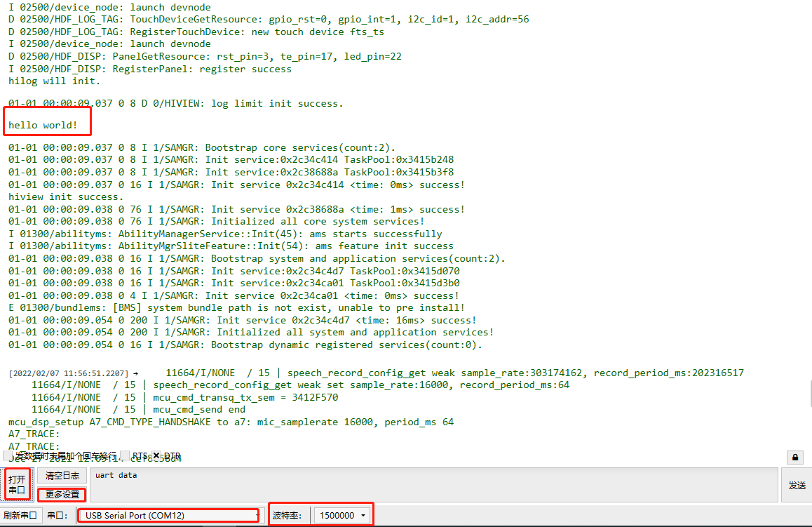This screenshot has height=527, width=812.
Task: Click 'Initialized all system and application services!' line
Action: 251,332
